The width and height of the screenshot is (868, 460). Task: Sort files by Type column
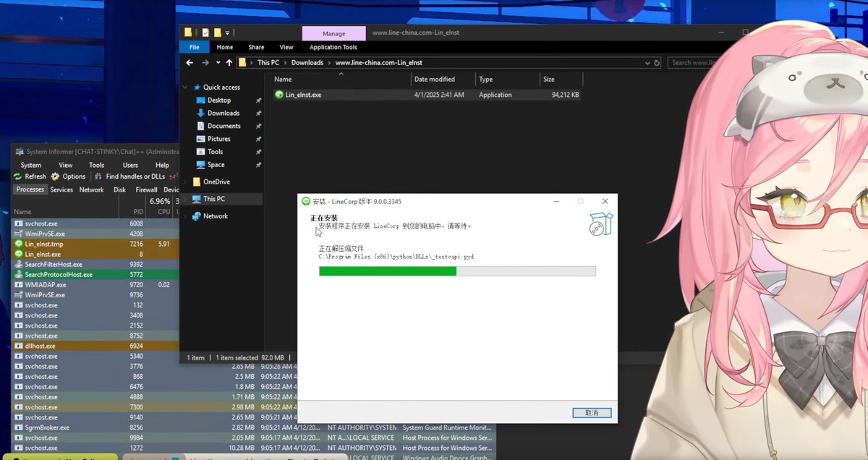[486, 80]
